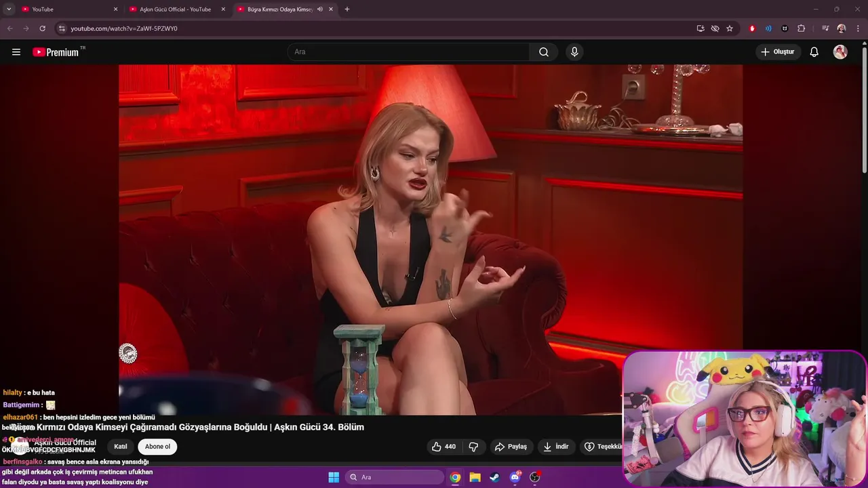The width and height of the screenshot is (868, 488).
Task: Click the taskbar Ara search box
Action: 394,477
